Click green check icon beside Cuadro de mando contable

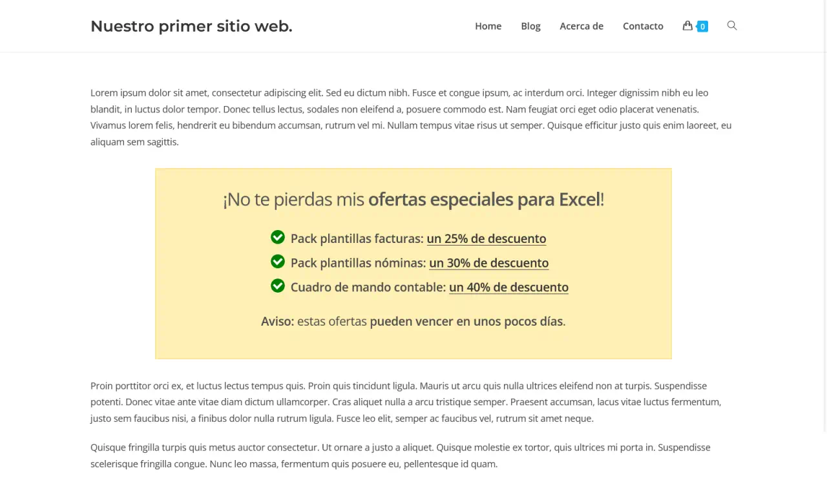point(278,286)
